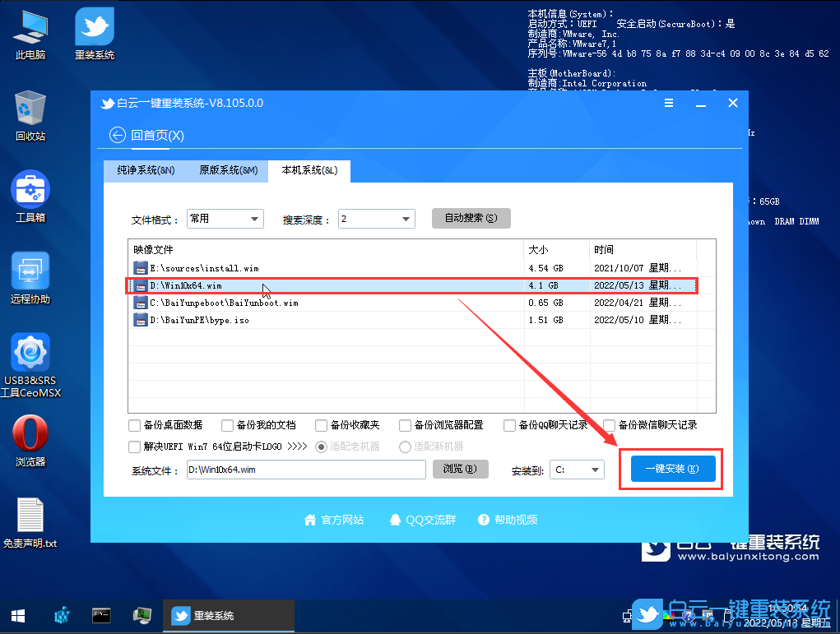
Task: Enable the 备份桌面数据 checkbox
Action: pos(134,425)
